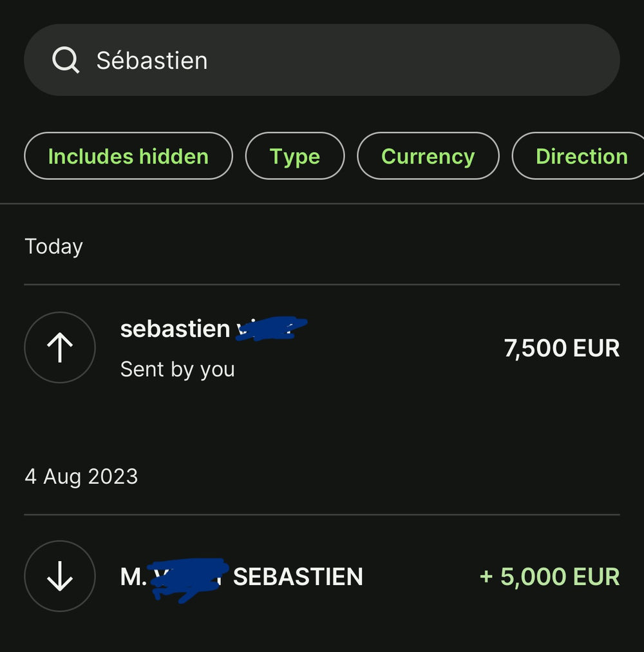Click the Today section header
Image resolution: width=644 pixels, height=652 pixels.
[x=53, y=247]
